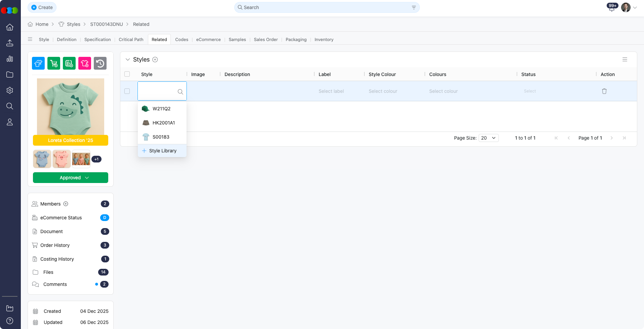The image size is (644, 329).
Task: Open the Page Size dropdown showing 20
Action: tap(488, 138)
